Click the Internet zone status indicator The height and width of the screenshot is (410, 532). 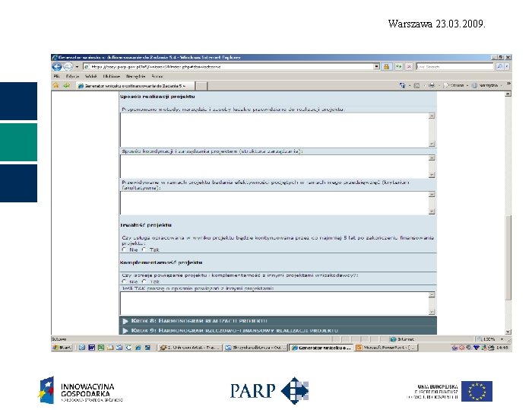(403, 339)
